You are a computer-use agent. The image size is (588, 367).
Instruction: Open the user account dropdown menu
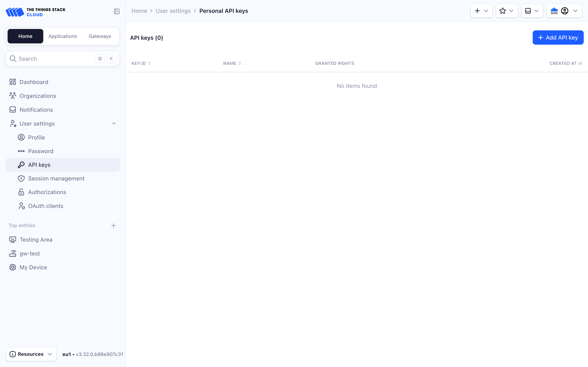pos(564,11)
